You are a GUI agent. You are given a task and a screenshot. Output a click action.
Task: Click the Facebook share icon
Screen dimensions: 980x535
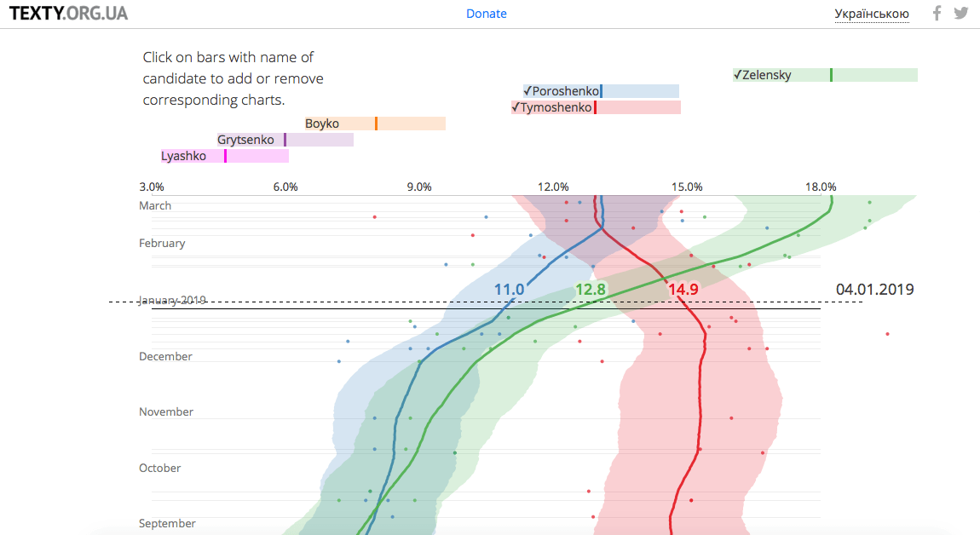[937, 14]
